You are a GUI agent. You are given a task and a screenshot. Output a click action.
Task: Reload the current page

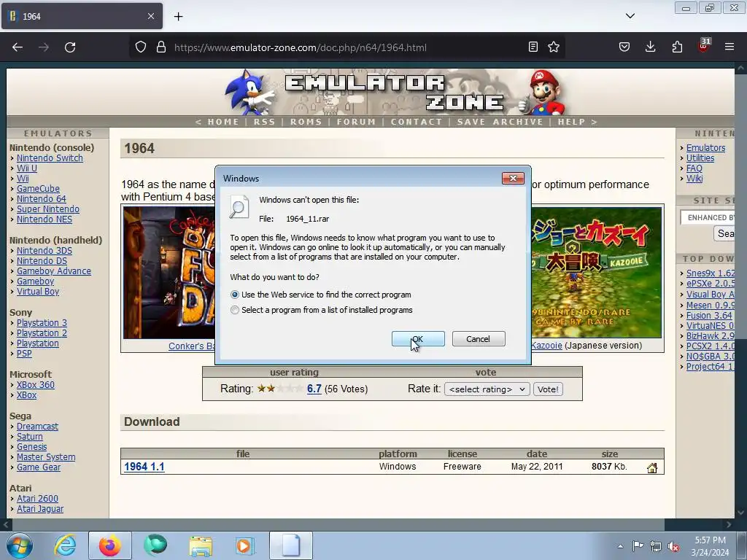tap(70, 47)
